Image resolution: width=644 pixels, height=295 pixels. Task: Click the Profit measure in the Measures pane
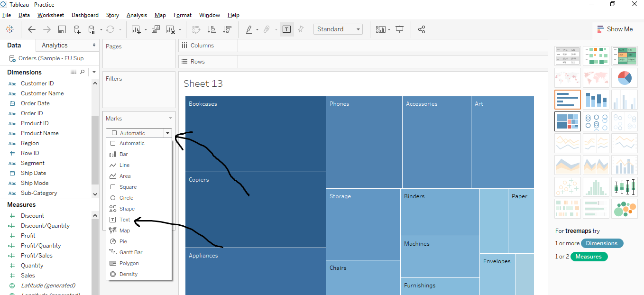tap(28, 235)
